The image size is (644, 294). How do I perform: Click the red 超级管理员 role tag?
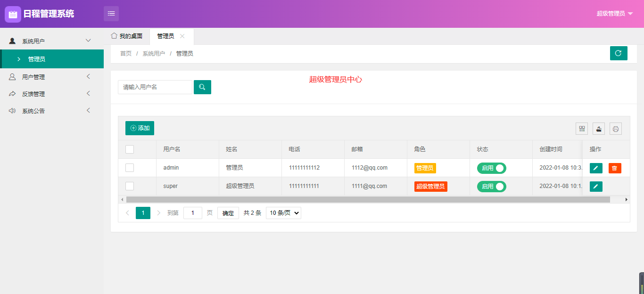(430, 187)
